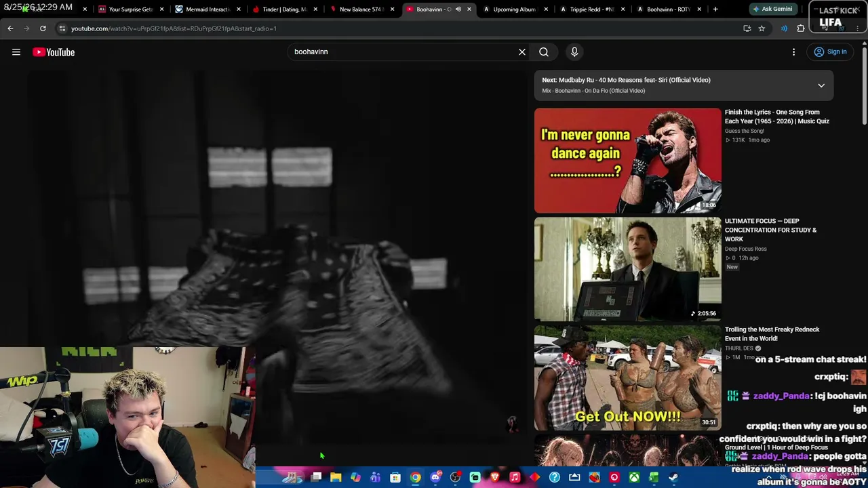Open a new browser tab
Viewport: 868px width, 488px height.
coord(715,9)
